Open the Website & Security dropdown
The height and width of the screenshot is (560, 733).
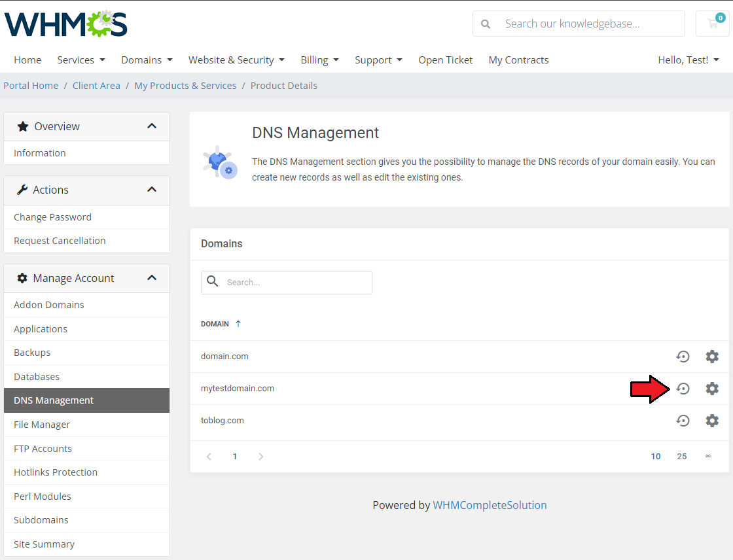pyautogui.click(x=236, y=60)
